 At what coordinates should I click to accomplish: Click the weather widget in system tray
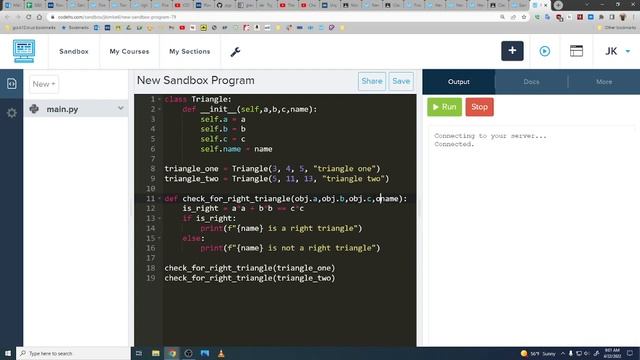pos(538,353)
